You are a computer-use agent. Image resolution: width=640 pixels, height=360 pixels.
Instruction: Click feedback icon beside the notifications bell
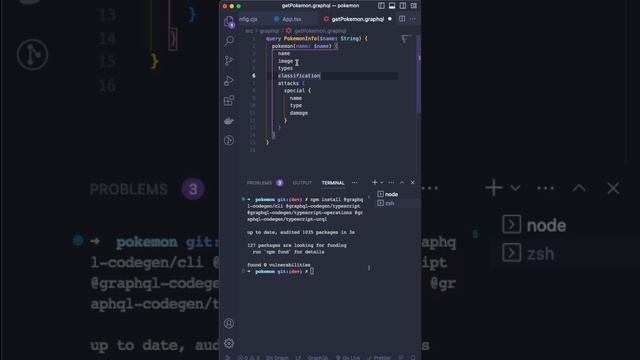(402, 357)
